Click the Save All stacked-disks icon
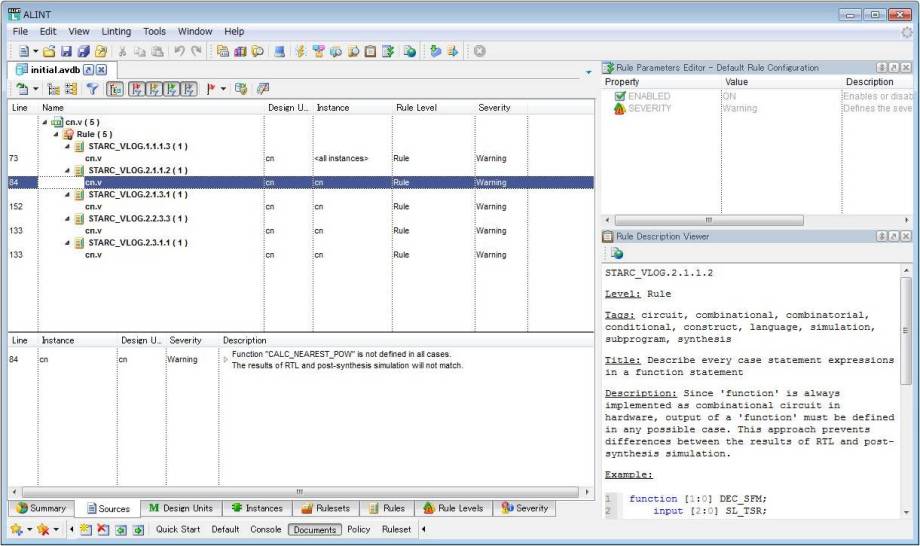 click(83, 52)
